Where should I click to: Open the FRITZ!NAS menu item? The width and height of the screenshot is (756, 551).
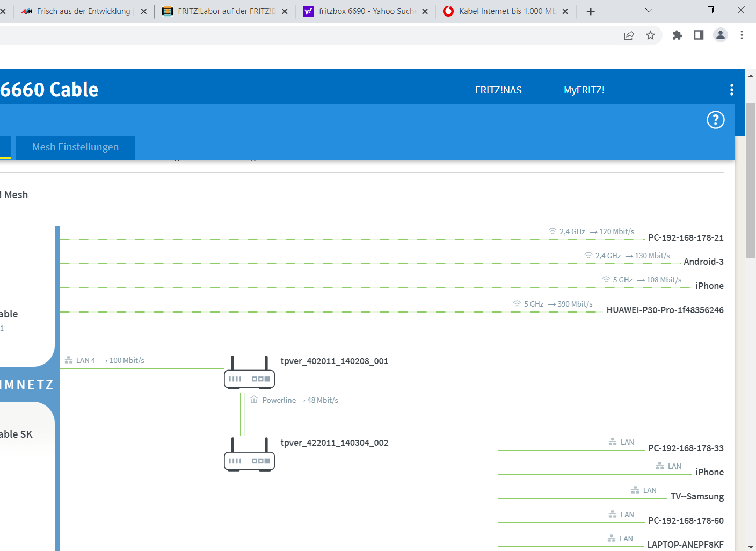point(498,90)
